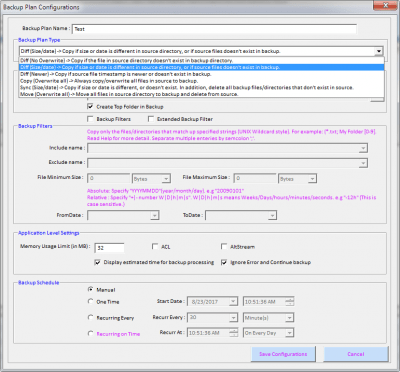This screenshot has width=400, height=372.
Task: Select the Recurring Every radio button
Action: pos(90,317)
